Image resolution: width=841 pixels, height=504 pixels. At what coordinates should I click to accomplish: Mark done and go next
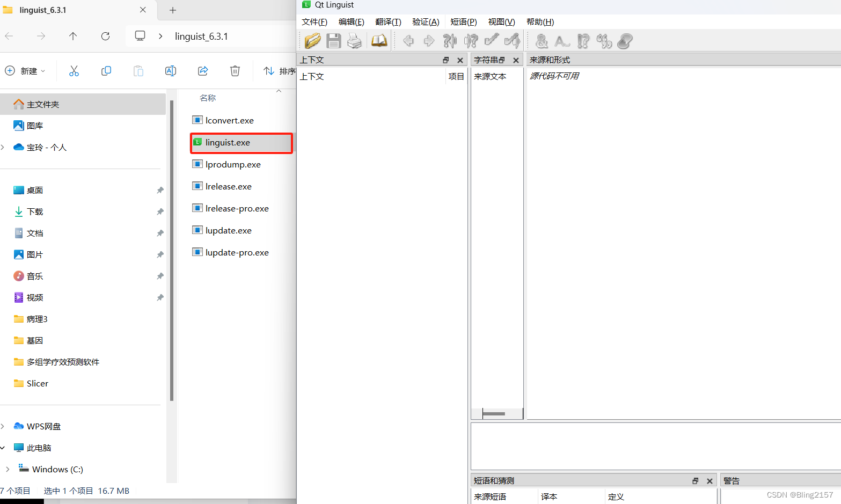pos(513,40)
